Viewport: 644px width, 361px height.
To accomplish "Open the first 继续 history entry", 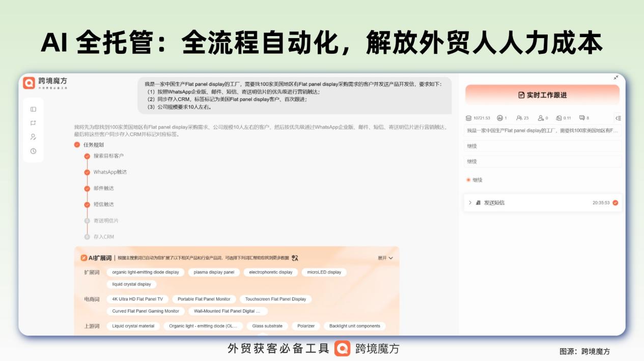I will coord(543,146).
